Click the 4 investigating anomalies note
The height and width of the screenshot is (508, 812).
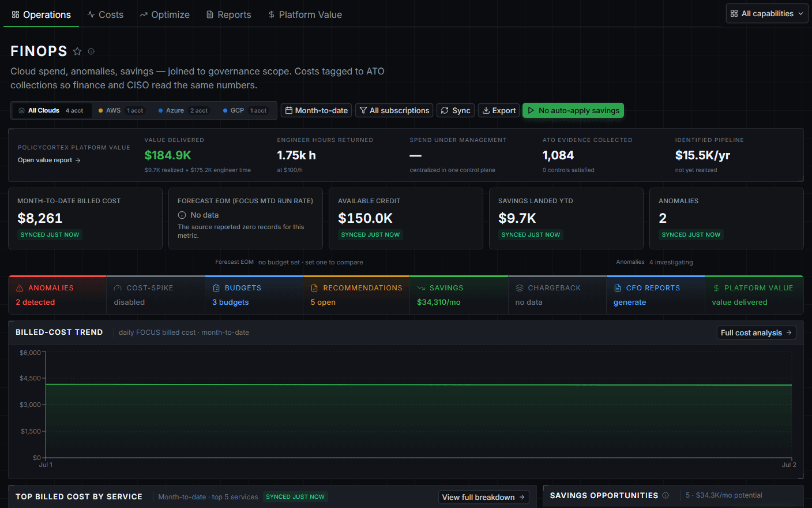[671, 262]
